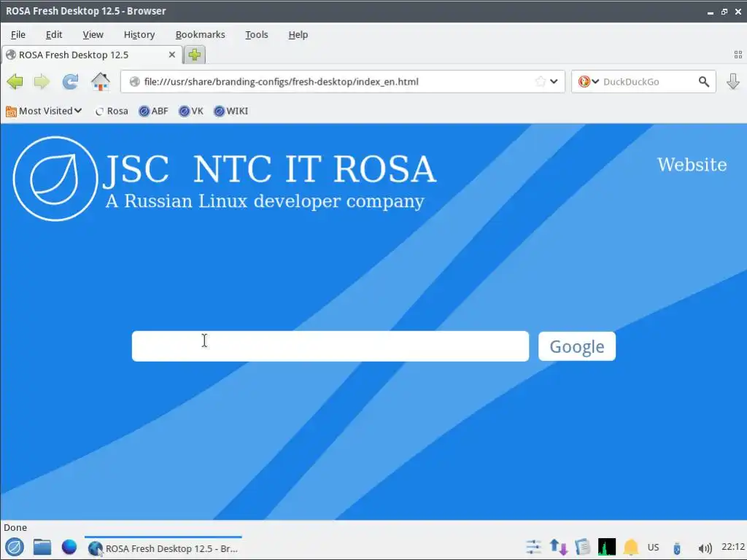747x560 pixels.
Task: Open the Edit menu
Action: [54, 35]
